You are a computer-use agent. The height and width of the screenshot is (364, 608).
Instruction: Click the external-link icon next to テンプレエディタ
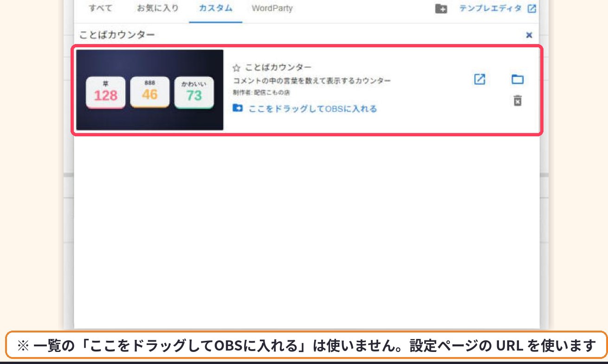[532, 8]
